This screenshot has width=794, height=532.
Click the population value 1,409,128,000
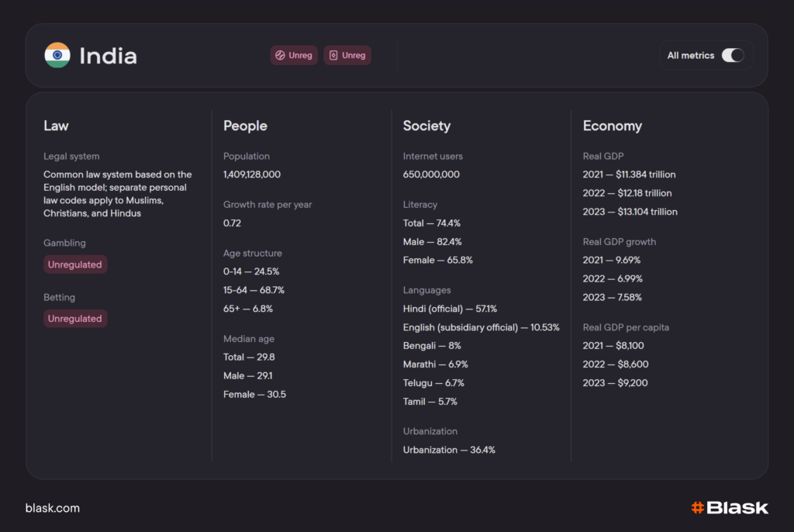coord(252,174)
